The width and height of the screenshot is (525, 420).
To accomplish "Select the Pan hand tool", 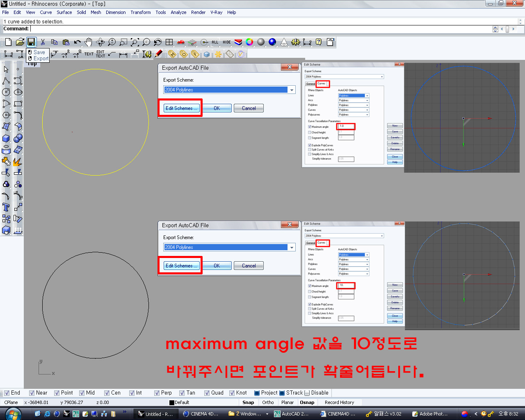I will (x=89, y=42).
